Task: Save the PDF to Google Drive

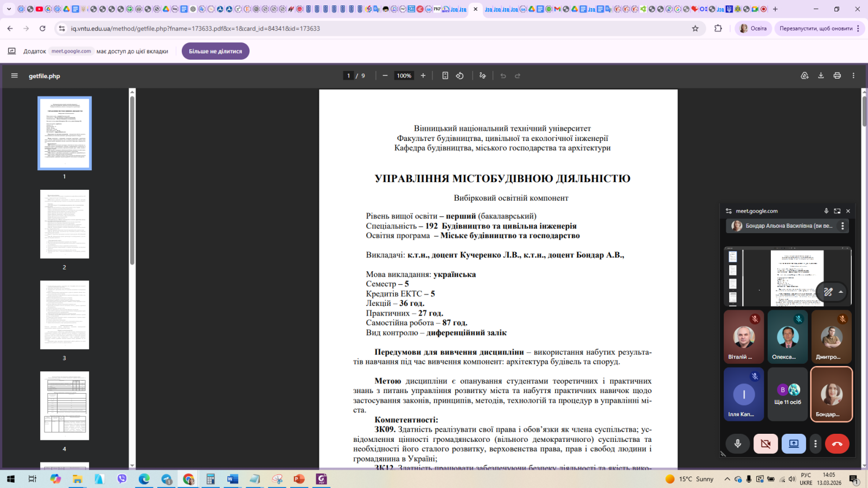Action: (805, 76)
